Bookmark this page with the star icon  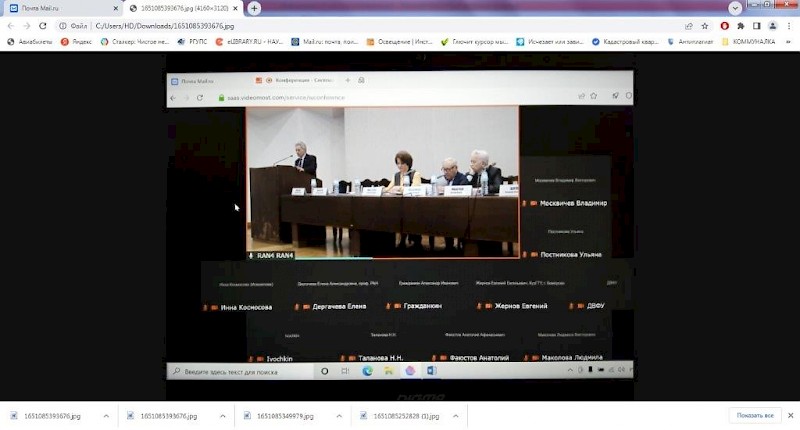[706, 25]
